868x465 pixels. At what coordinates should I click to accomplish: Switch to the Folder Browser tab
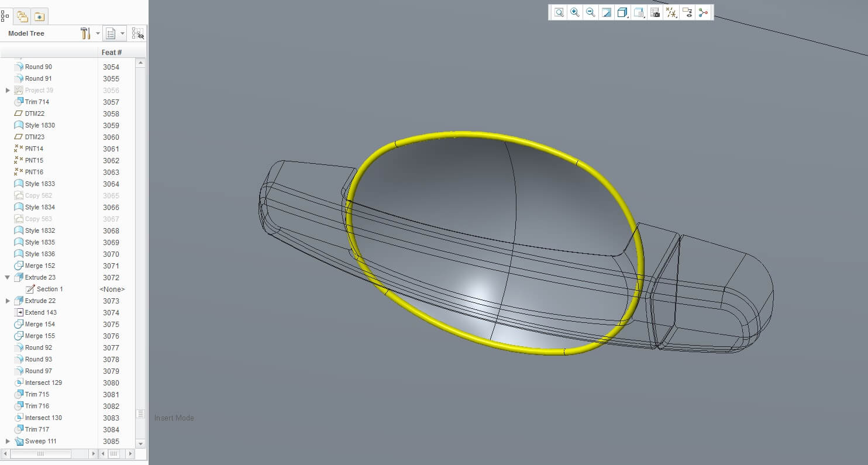(22, 16)
